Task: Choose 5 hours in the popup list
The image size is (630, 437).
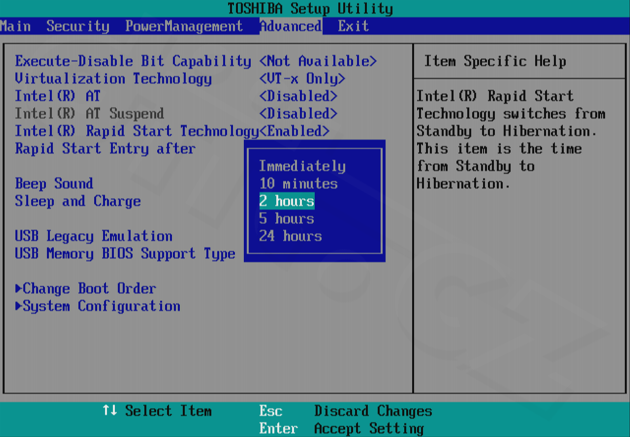Action: coord(286,218)
